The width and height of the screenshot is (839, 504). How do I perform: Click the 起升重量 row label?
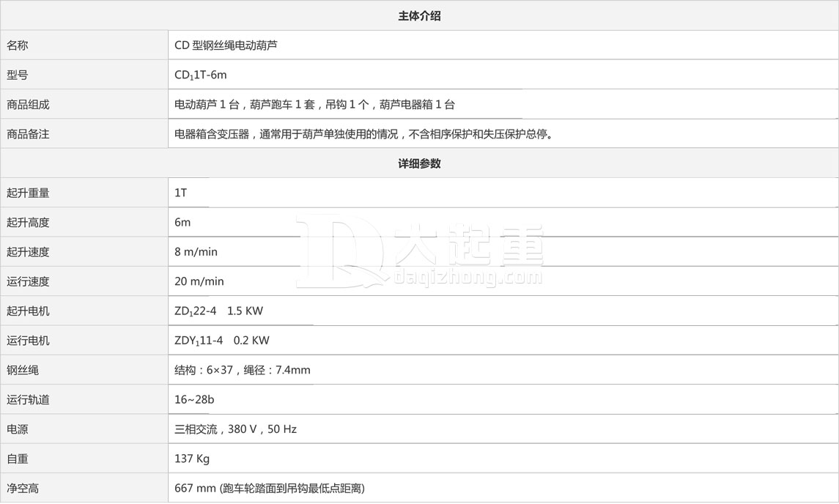click(28, 193)
